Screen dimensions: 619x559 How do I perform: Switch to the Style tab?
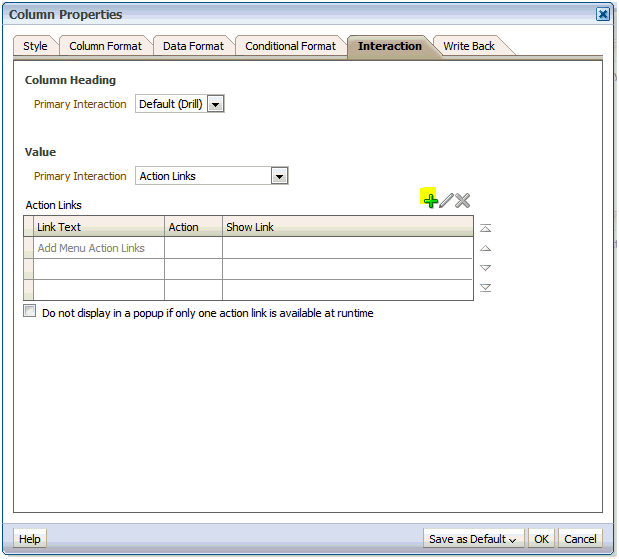coord(35,46)
